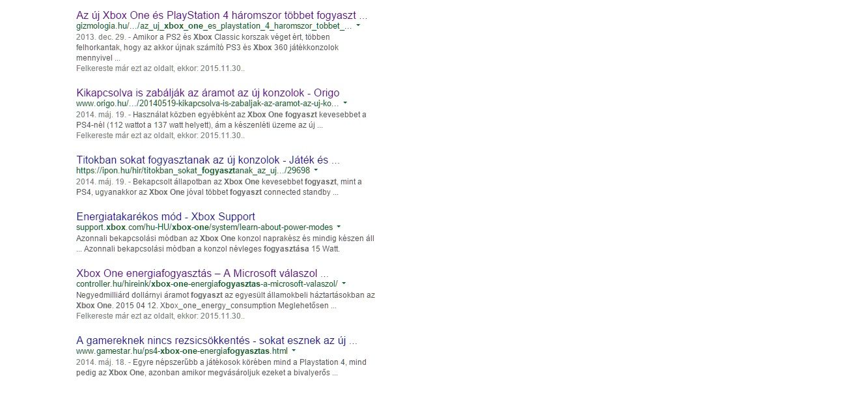Expand dropdown arrow next to ipon.hu URL

click(x=316, y=171)
